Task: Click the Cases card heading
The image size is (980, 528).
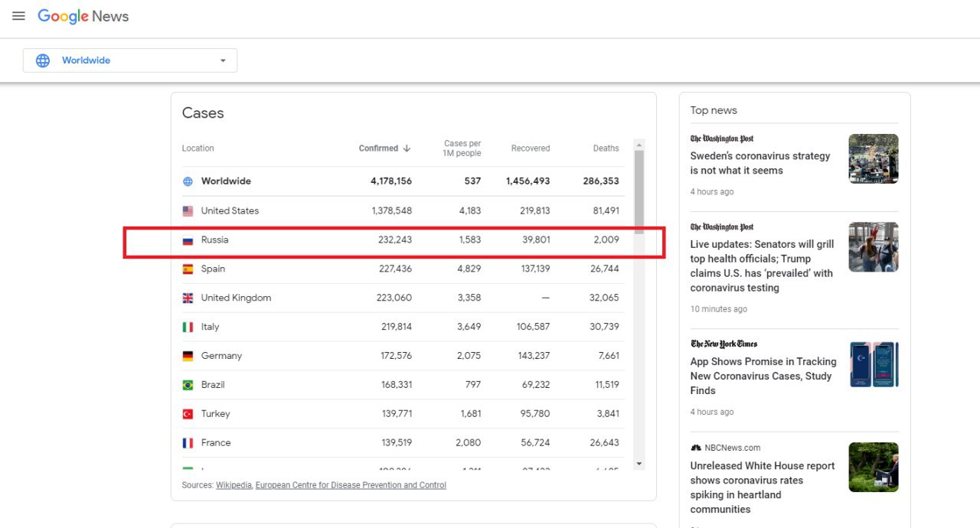Action: [203, 113]
